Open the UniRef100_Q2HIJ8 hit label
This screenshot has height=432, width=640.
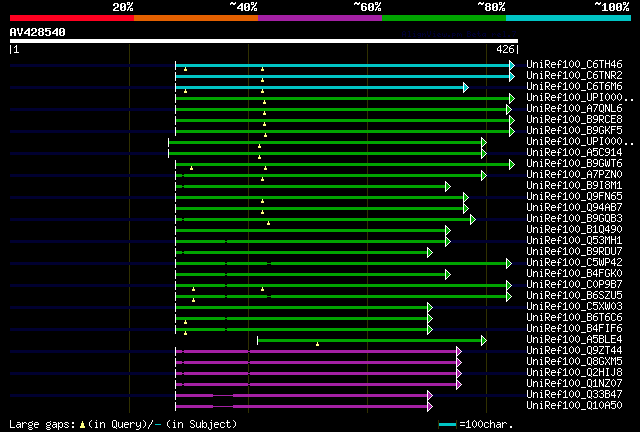[x=574, y=373]
